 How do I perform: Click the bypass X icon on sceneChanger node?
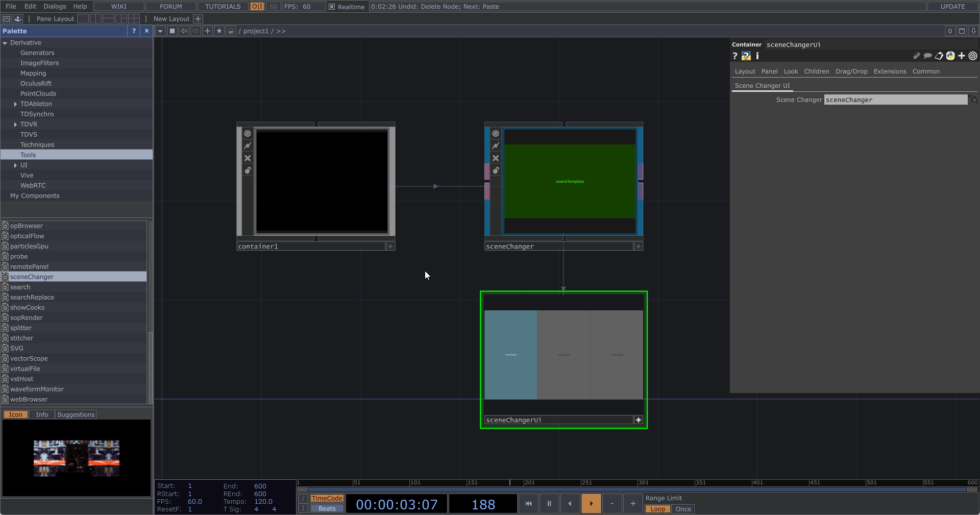coord(496,158)
